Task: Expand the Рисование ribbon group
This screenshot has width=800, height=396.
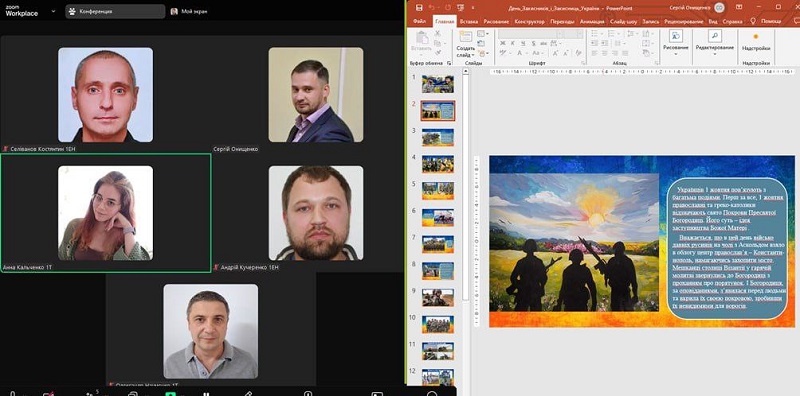Action: (676, 43)
